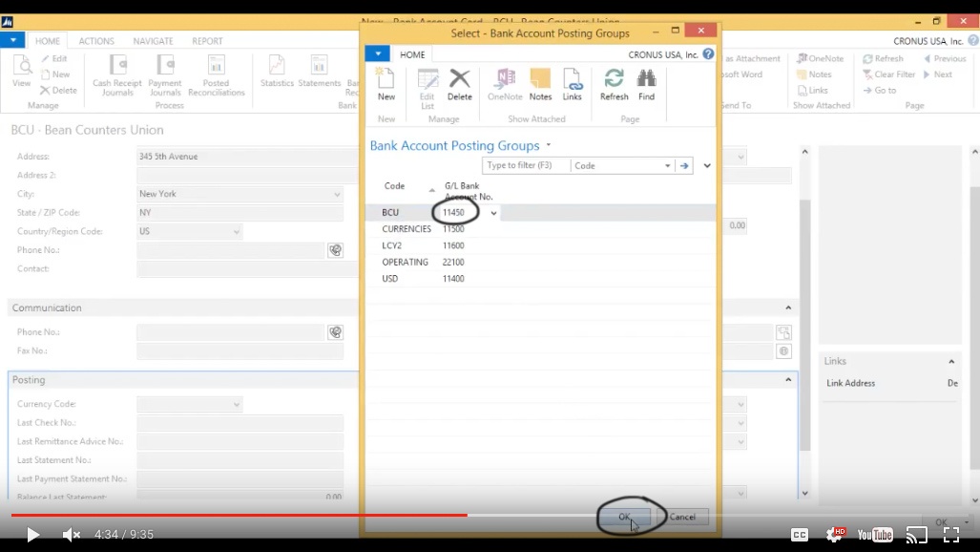Play the video
Image resolution: width=980 pixels, height=552 pixels.
tap(32, 535)
